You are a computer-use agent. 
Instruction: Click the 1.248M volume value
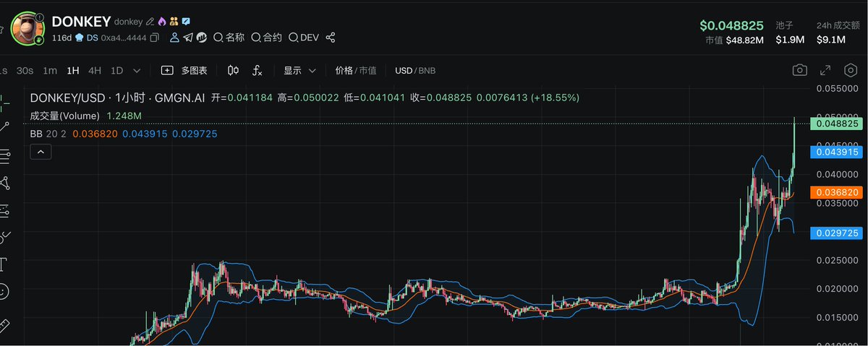pyautogui.click(x=124, y=116)
